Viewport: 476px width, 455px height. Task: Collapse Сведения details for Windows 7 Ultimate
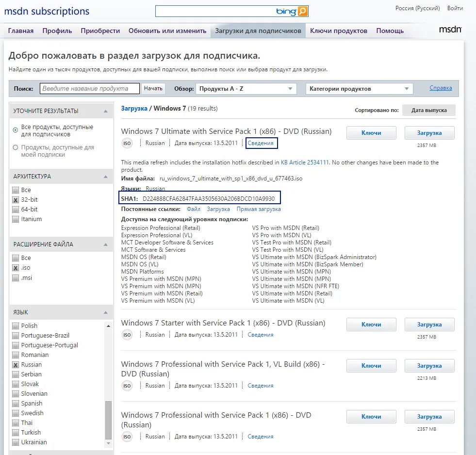pos(261,143)
